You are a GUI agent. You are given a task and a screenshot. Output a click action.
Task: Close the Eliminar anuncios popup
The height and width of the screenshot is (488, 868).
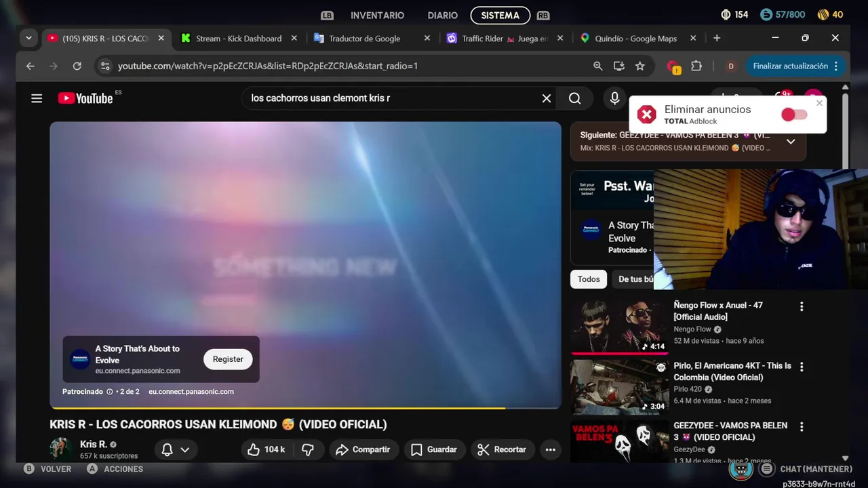pyautogui.click(x=819, y=103)
